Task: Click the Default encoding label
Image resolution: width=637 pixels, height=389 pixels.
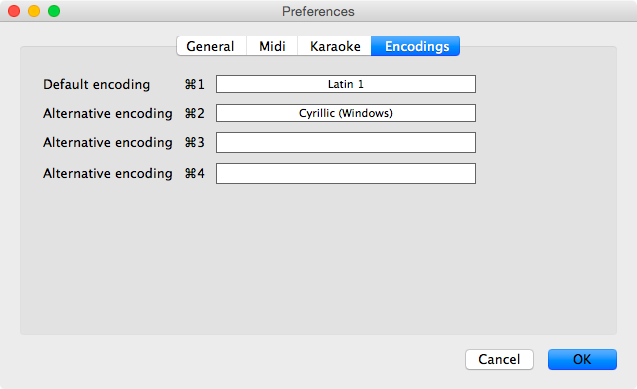Action: tap(97, 84)
